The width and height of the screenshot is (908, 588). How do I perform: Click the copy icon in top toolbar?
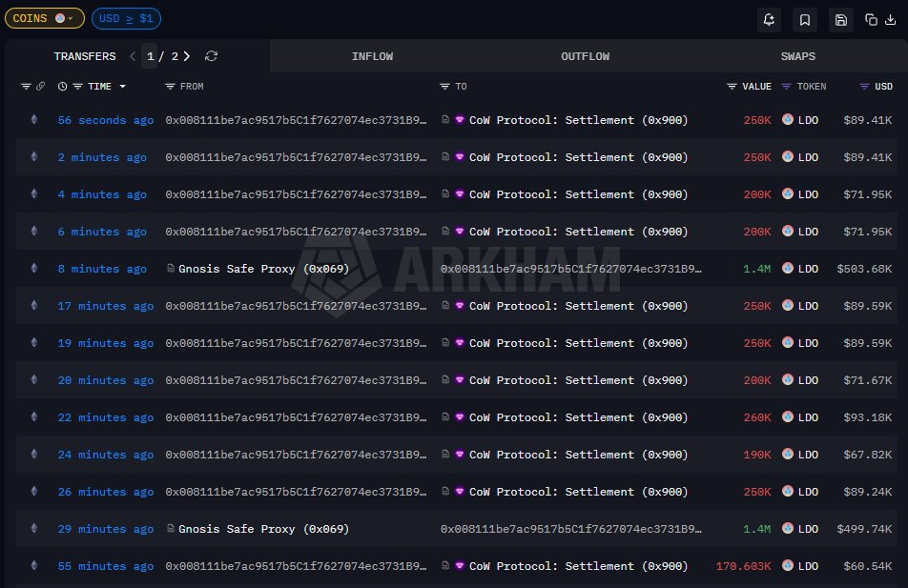point(871,20)
